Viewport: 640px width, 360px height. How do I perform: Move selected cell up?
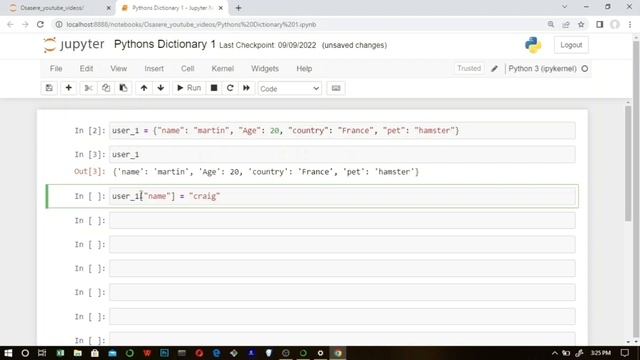pos(144,88)
